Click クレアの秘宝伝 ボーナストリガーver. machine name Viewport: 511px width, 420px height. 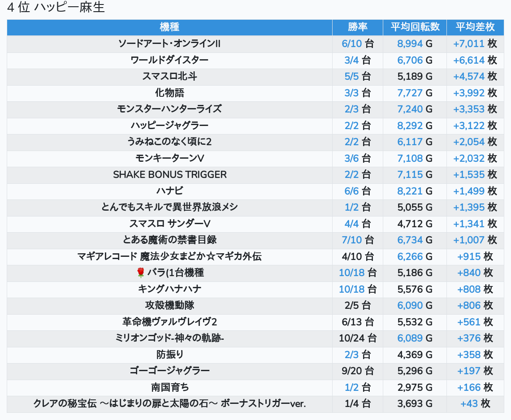pos(169,404)
